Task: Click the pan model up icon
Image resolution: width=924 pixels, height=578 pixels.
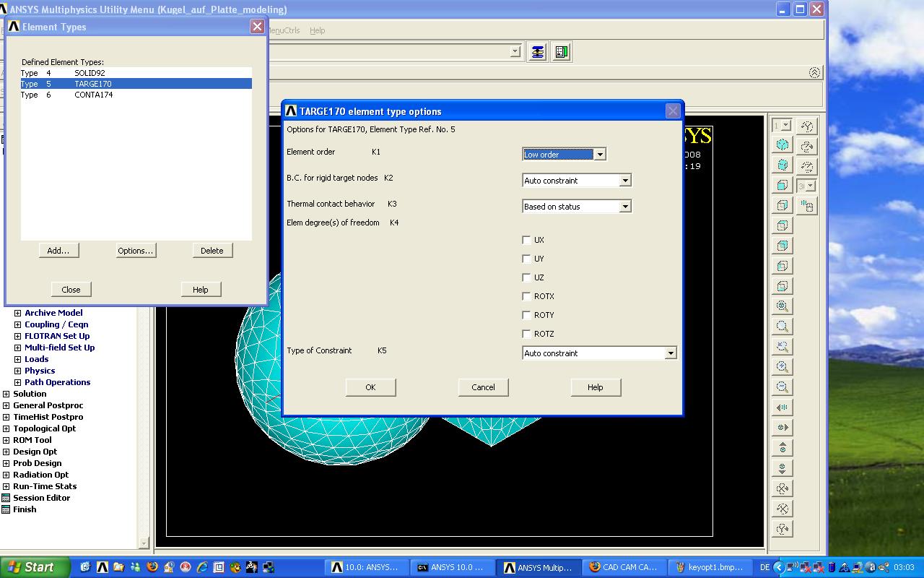Action: (x=783, y=448)
